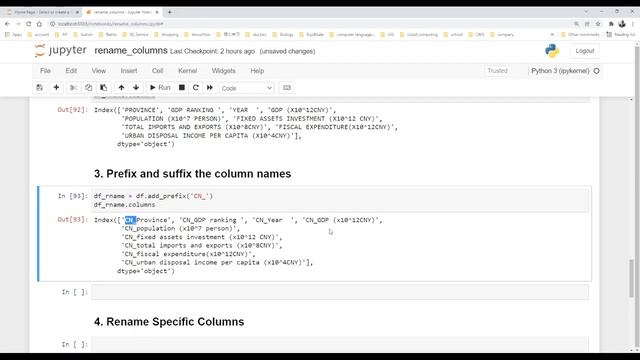The image size is (640, 360).
Task: Open the View menu
Action: [99, 71]
